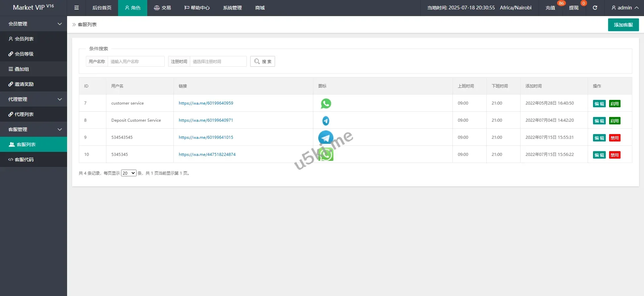This screenshot has width=644, height=296.
Task: Open 提现 withdrawal notifications in top bar
Action: coord(574,8)
